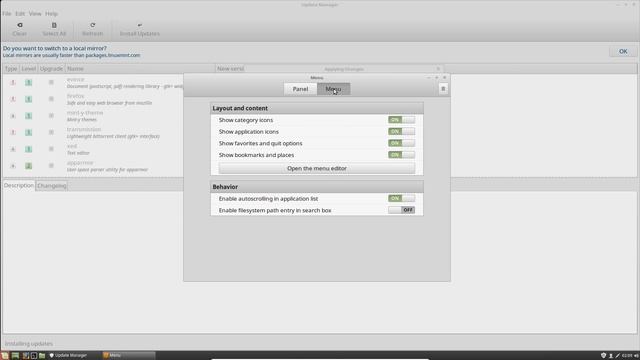Click the level badge for firefox

29,99
